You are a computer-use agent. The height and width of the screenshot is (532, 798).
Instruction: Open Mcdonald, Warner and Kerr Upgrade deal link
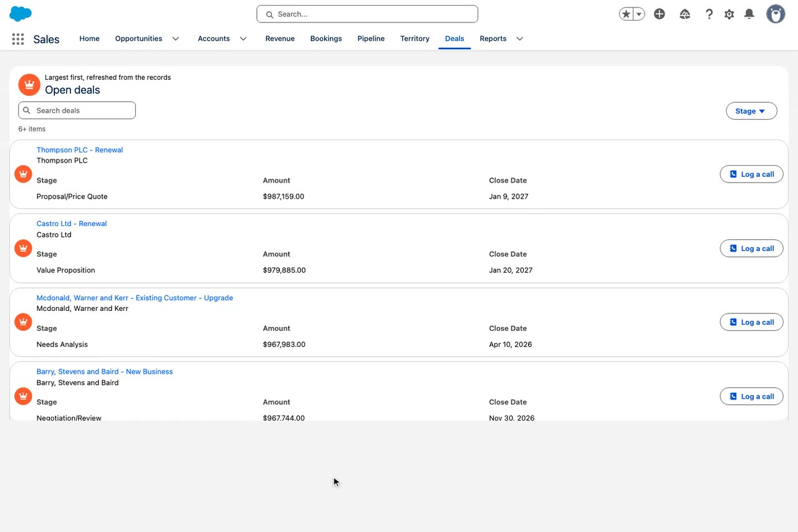tap(135, 298)
